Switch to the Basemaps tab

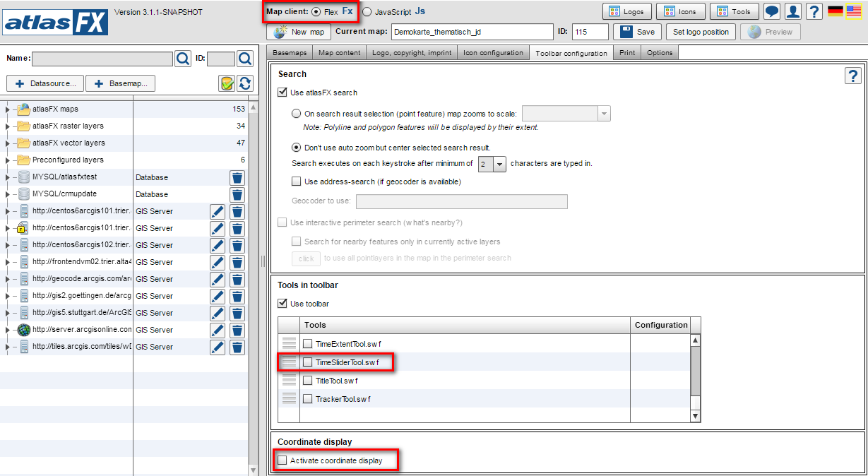290,53
